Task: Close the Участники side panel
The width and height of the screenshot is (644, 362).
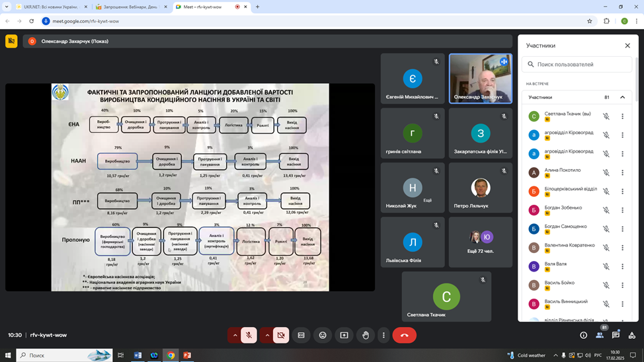Action: 627,46
